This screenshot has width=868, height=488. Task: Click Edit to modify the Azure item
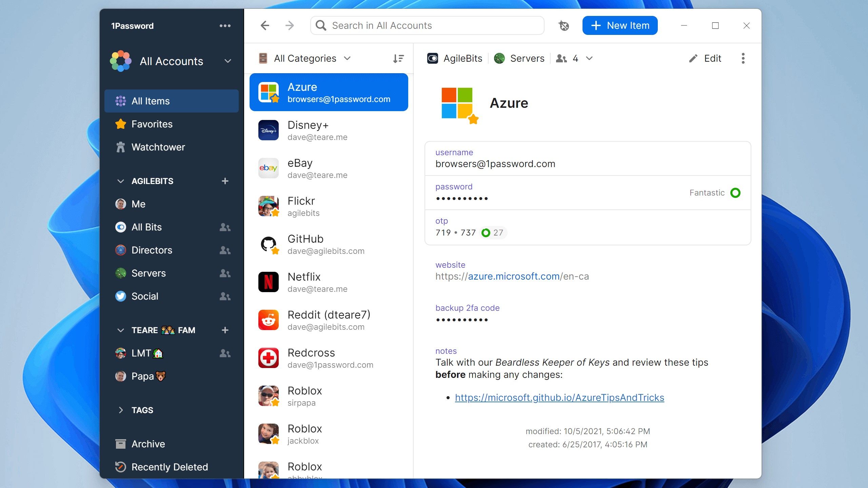[705, 58]
